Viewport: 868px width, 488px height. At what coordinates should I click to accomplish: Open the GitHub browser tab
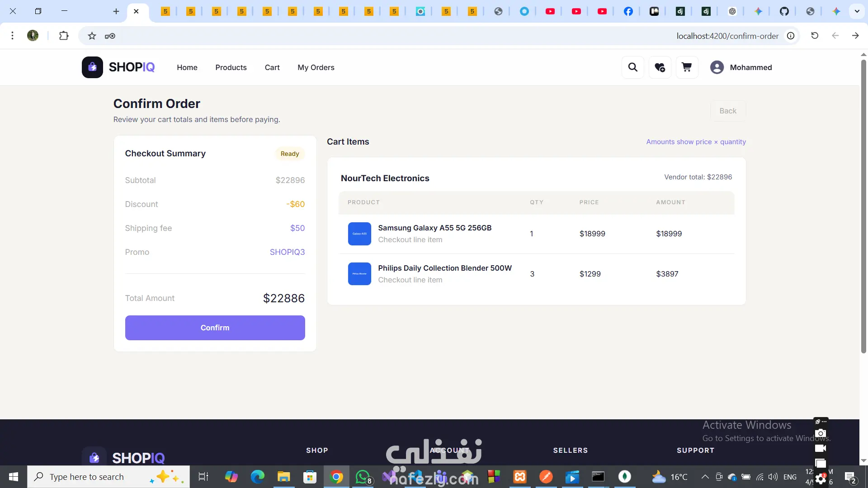coord(784,11)
